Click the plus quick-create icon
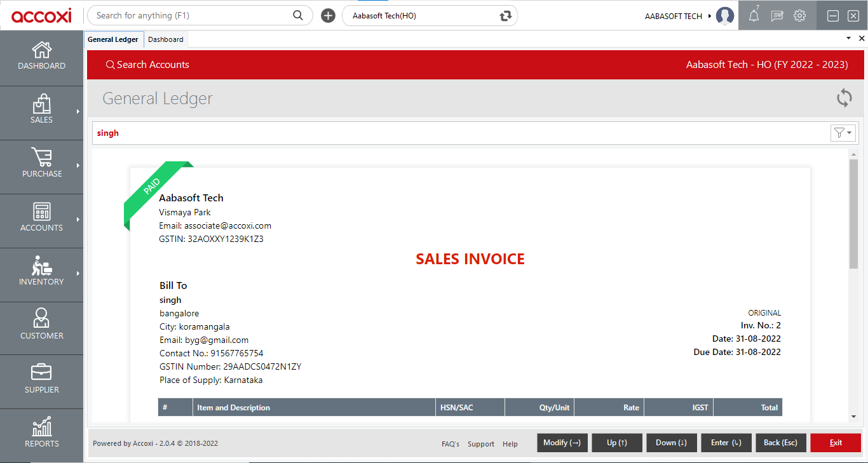Viewport: 868px width, 463px height. tap(328, 16)
